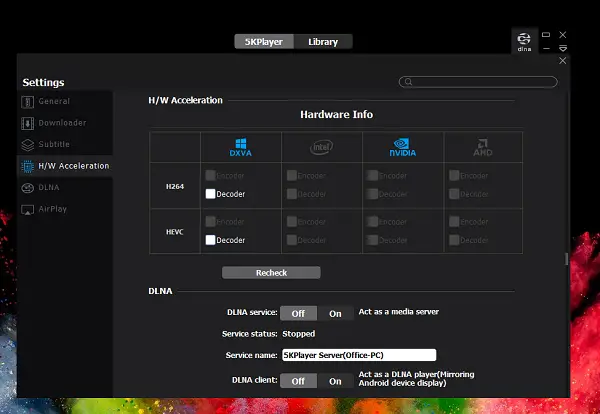Select H/W Acceleration settings
Image resolution: width=600 pixels, height=414 pixels.
[x=65, y=166]
